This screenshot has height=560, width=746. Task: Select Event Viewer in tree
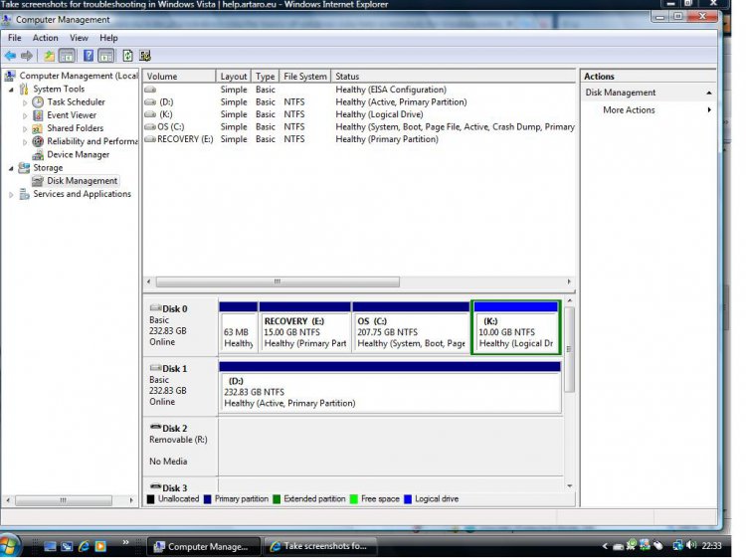click(x=72, y=115)
